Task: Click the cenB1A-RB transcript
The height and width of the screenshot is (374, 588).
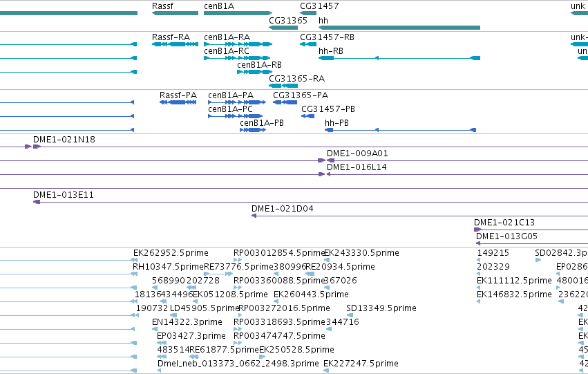Action: coord(255,72)
